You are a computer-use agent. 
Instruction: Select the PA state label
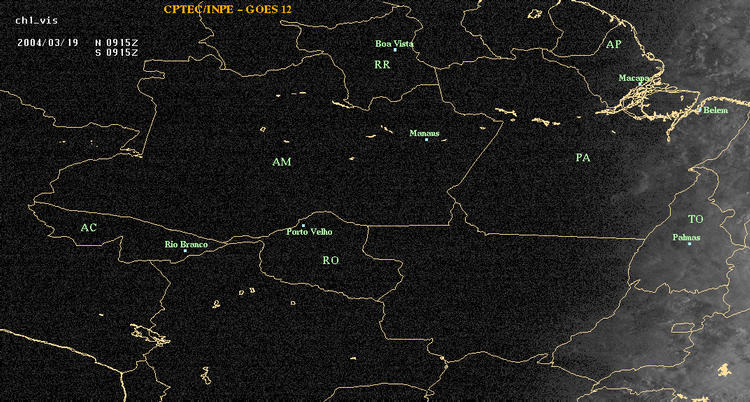583,158
